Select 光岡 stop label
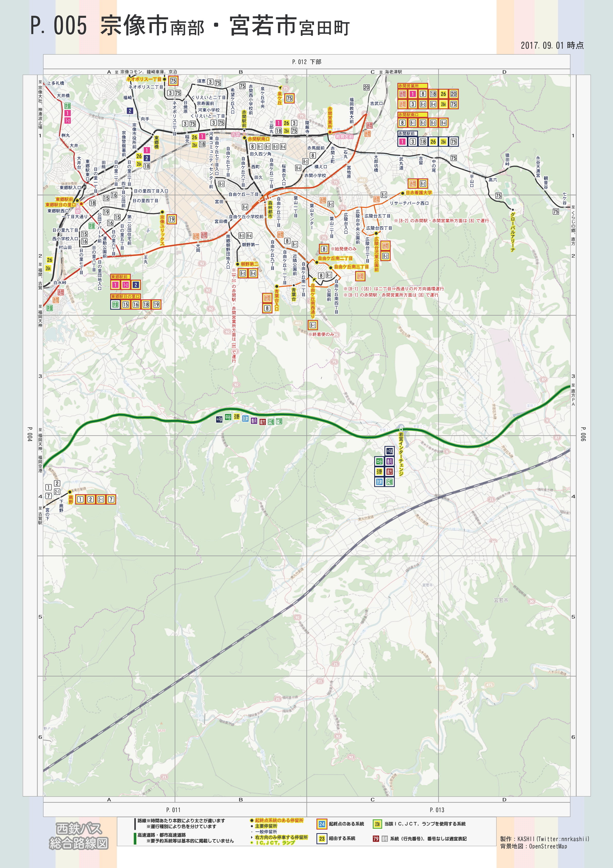 coord(198,248)
